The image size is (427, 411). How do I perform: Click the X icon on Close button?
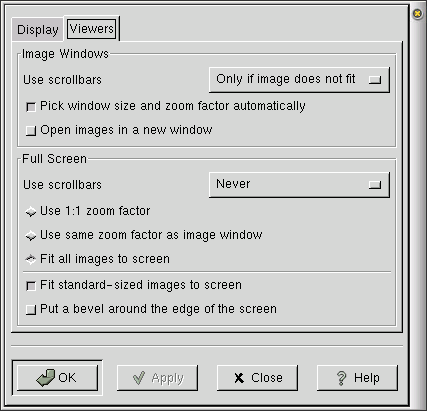pos(239,378)
